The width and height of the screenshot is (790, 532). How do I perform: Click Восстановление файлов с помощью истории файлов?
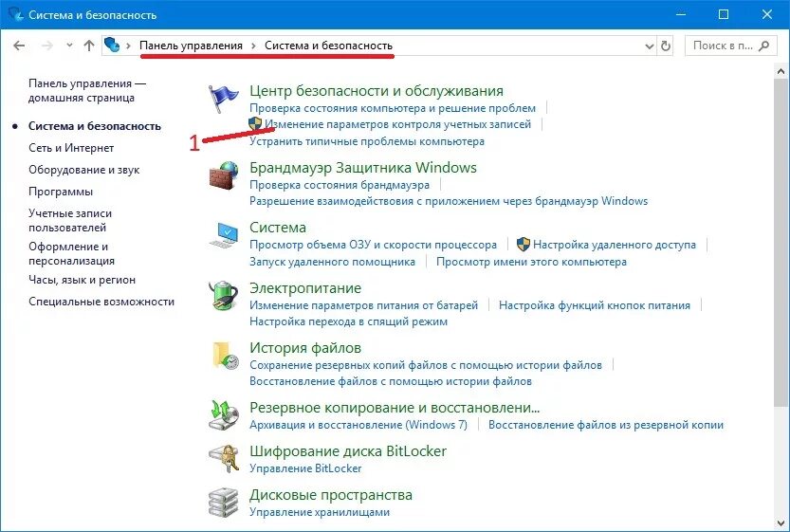point(391,381)
